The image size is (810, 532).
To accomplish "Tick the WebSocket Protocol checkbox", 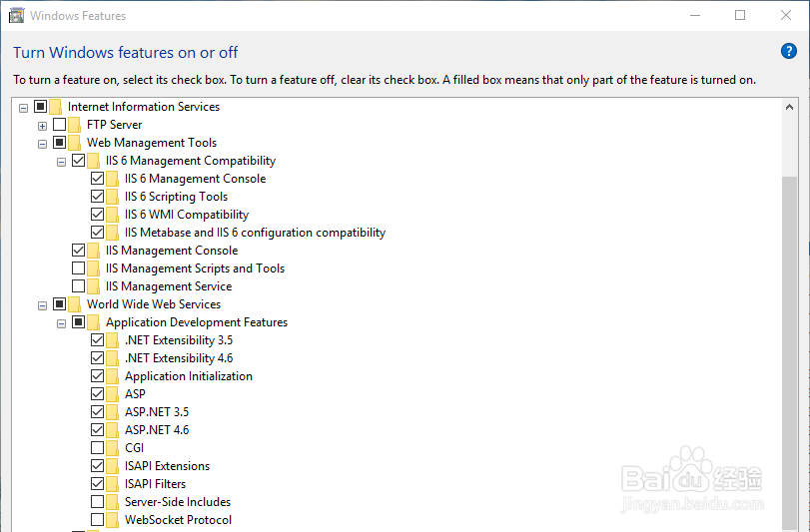I will [x=97, y=520].
